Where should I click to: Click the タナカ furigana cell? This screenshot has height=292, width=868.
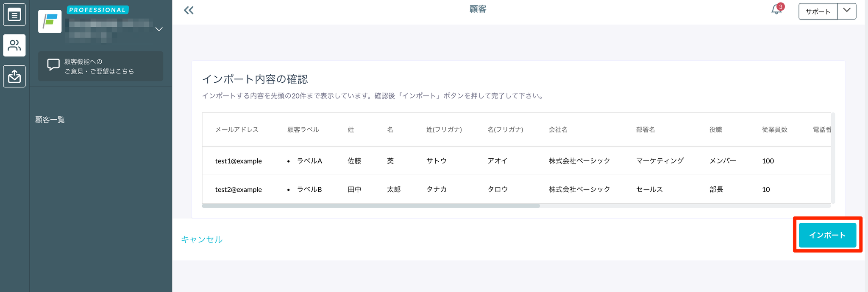tap(437, 189)
